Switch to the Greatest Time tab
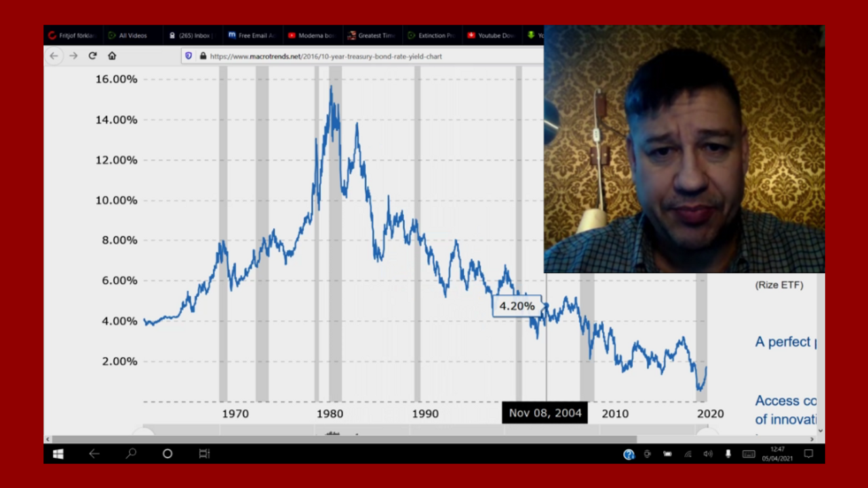This screenshot has height=488, width=868. (x=372, y=35)
